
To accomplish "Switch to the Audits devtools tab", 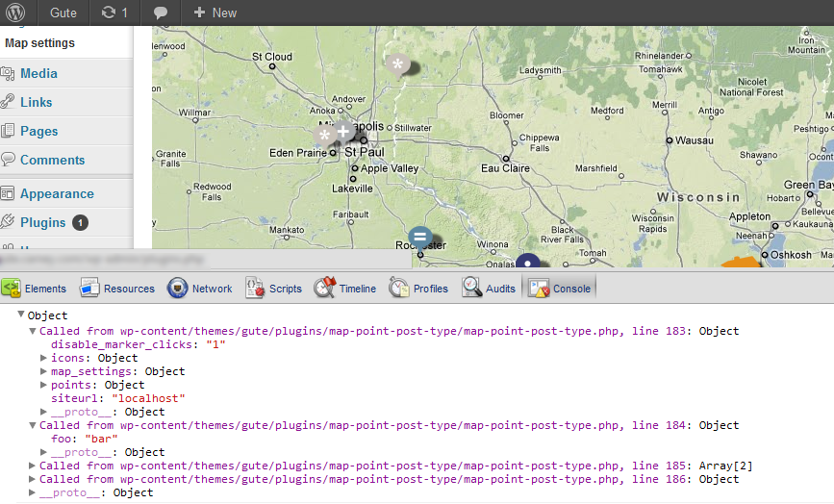I will tap(489, 289).
